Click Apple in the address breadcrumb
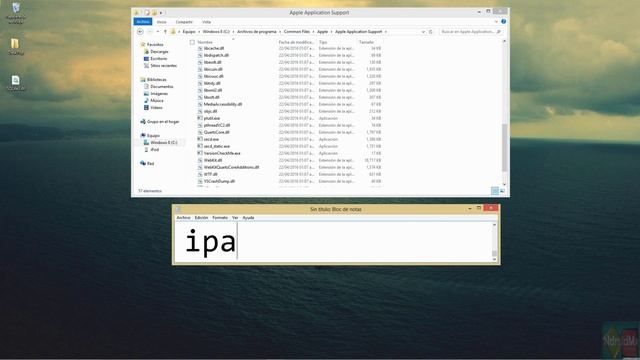 pyautogui.click(x=322, y=31)
